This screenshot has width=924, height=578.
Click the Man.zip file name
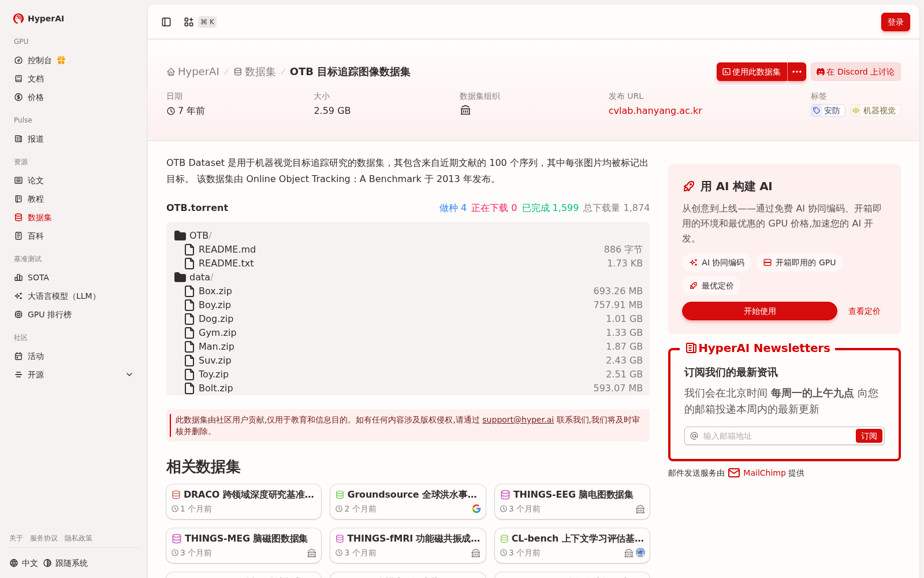217,346
